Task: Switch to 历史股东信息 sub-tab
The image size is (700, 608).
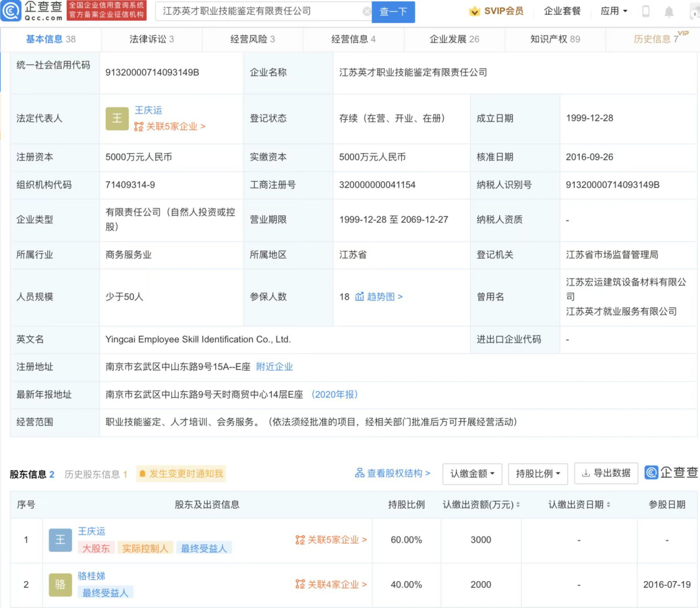Action: point(96,474)
